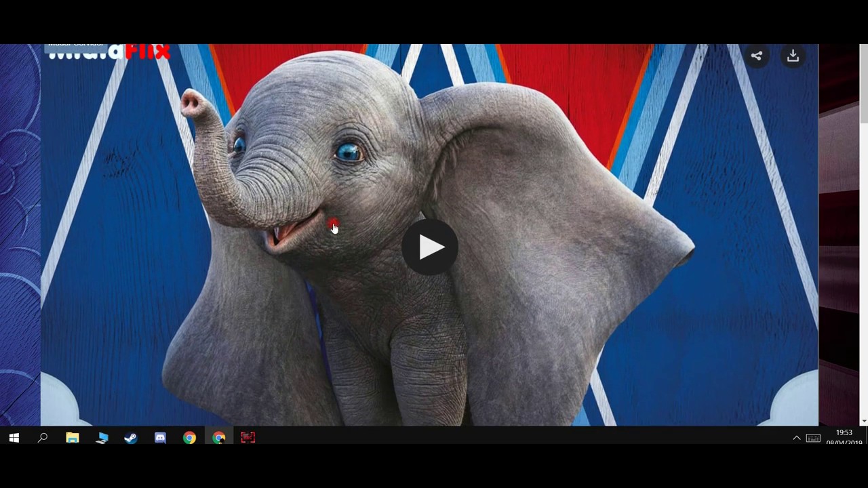Open Steam from the taskbar
Viewport: 868px width, 488px height.
(x=131, y=438)
